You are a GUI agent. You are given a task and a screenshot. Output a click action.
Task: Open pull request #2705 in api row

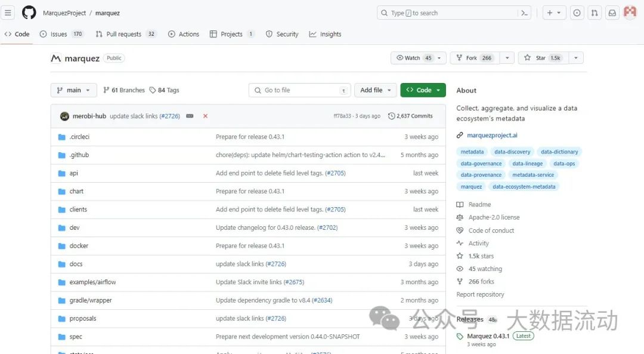click(335, 173)
